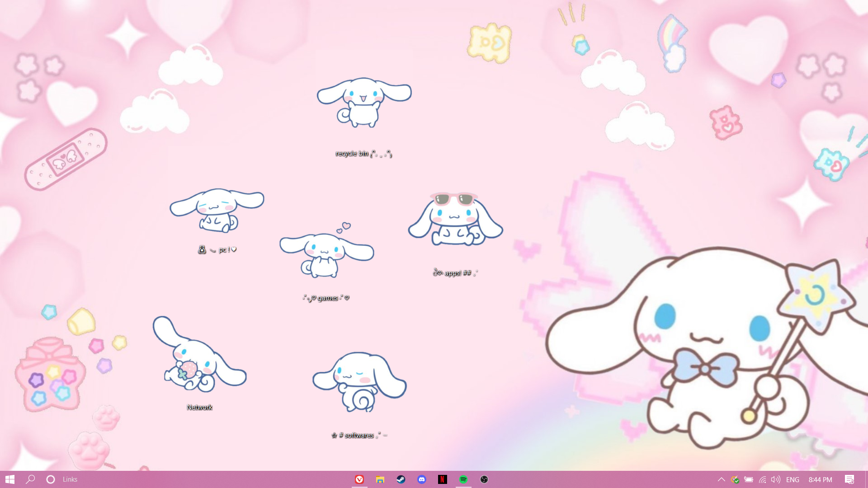Click the ENG language indicator
The width and height of the screenshot is (868, 488).
[x=793, y=479]
